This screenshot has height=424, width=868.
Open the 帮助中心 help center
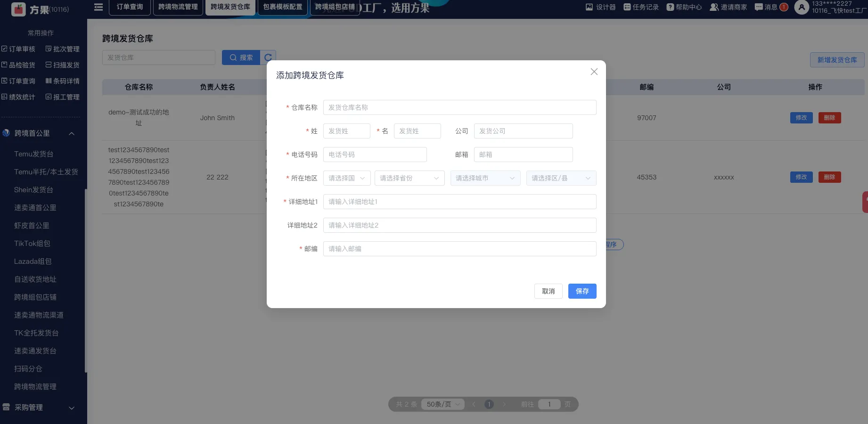(683, 7)
